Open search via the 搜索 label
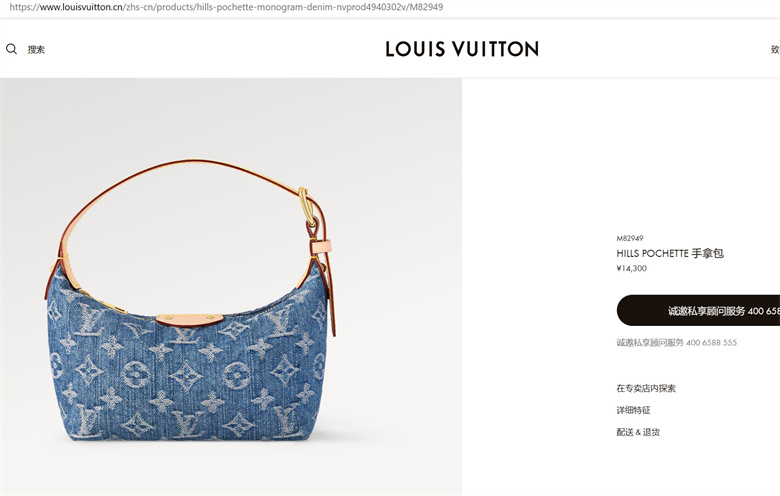780x496 pixels. [36, 49]
